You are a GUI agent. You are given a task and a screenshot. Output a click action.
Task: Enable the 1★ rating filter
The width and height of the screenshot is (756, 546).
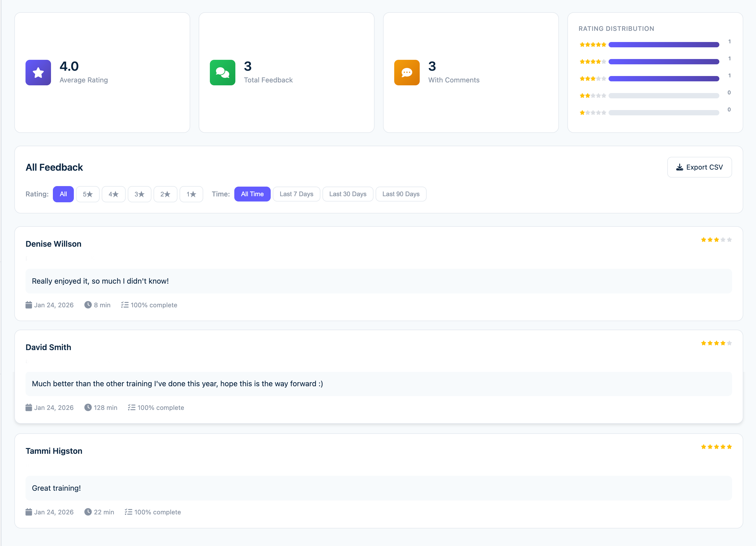pos(191,194)
